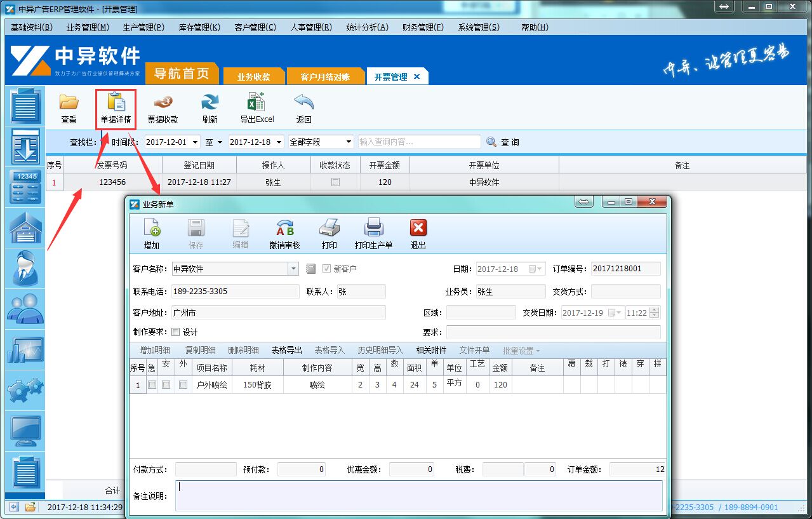Close the 开票管理 tab
The width and height of the screenshot is (812, 519).
416,76
